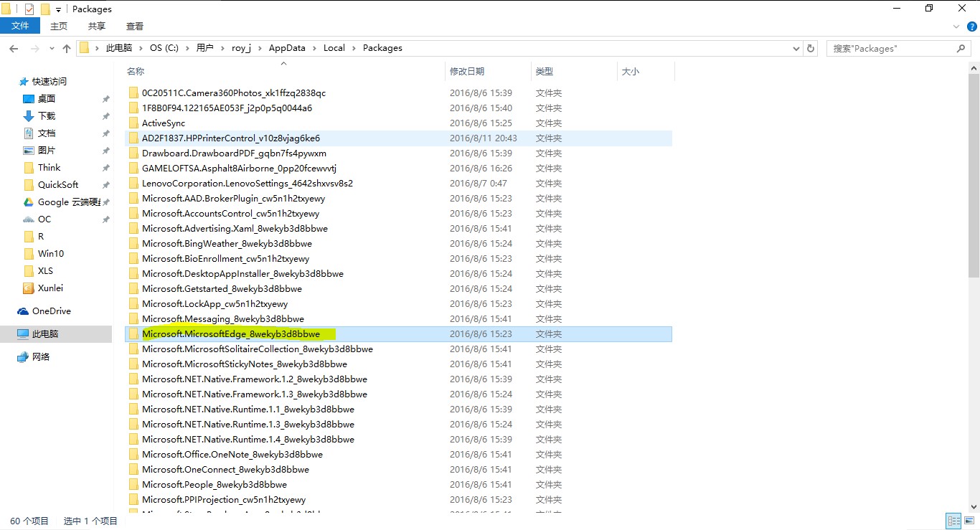This screenshot has width=980, height=530.
Task: Select Microsoft.BingWeather_8wekyb3d8bbwe folder
Action: click(x=399, y=243)
